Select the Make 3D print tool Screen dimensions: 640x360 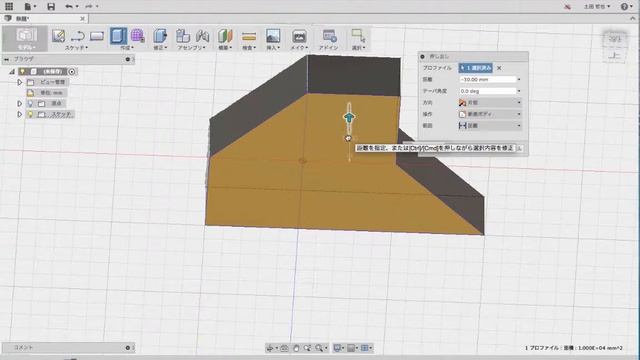pos(299,36)
